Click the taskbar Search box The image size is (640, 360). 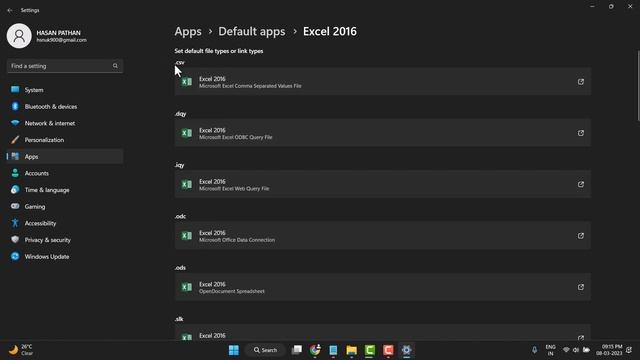[x=264, y=350]
